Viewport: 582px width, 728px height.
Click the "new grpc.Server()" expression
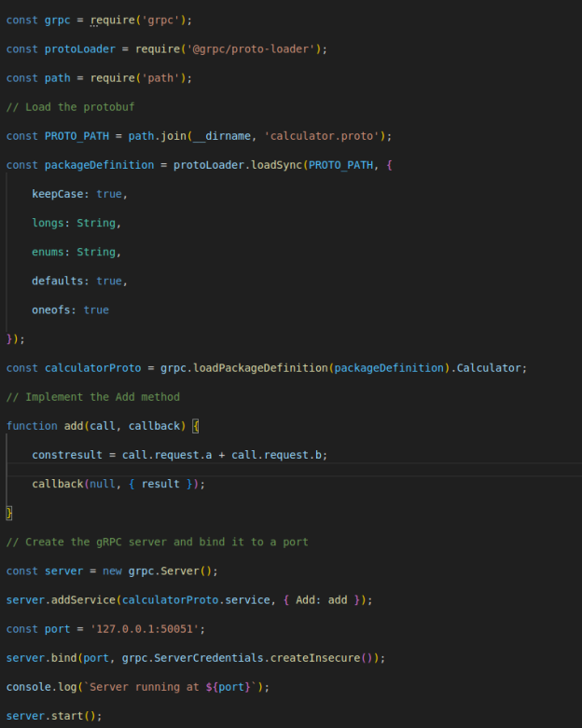157,571
